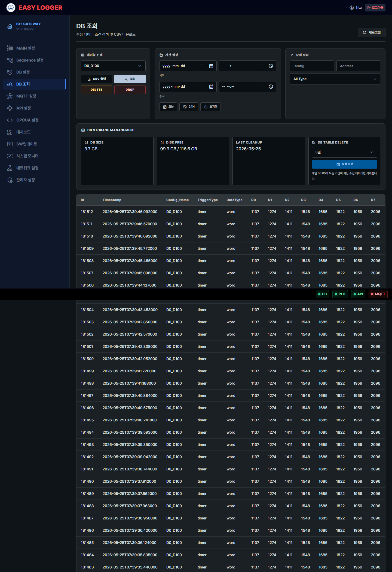This screenshot has height=572, width=392.
Task: Click the end time clock icon
Action: tap(271, 87)
